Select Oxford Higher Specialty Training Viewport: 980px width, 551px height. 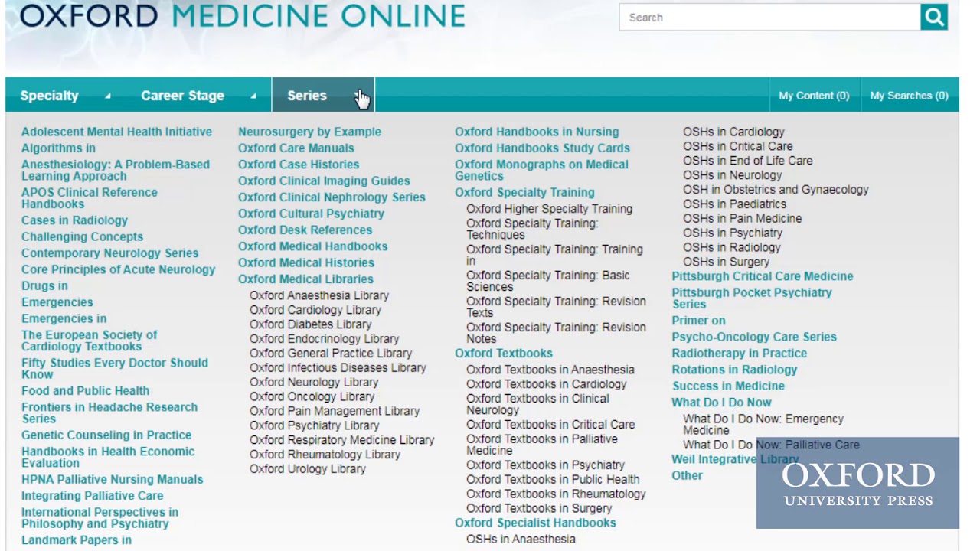coord(550,209)
